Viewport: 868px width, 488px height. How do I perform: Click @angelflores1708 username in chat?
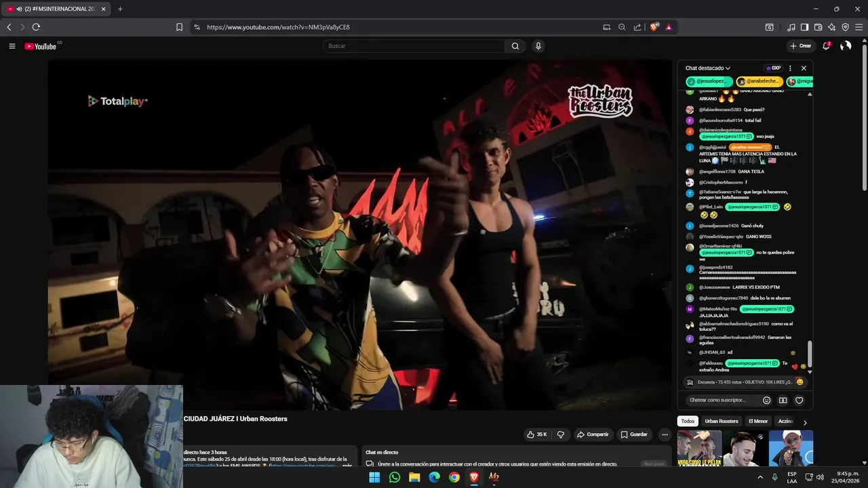[717, 171]
